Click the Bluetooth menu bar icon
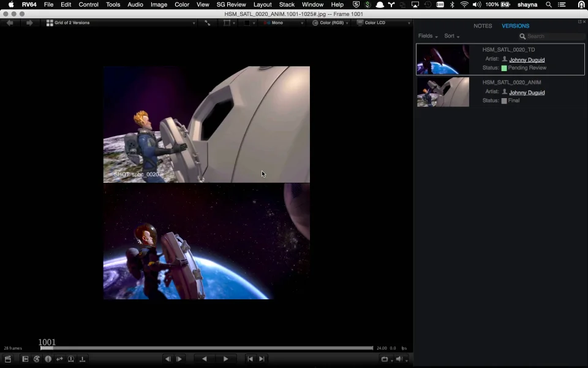 pyautogui.click(x=452, y=4)
